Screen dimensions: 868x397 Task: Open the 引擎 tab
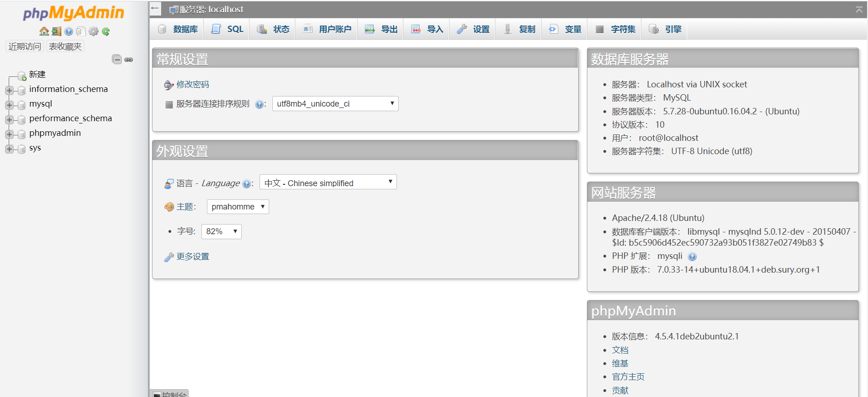coord(665,29)
